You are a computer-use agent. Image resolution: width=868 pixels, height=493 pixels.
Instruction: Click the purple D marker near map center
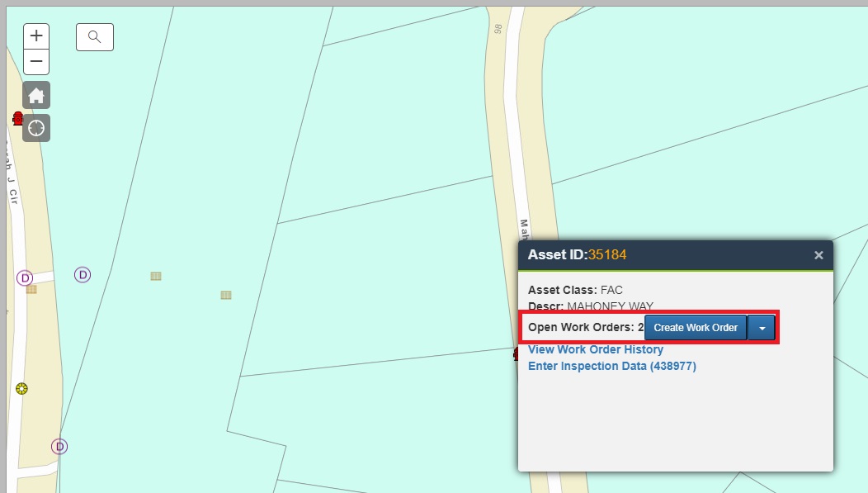[81, 273]
